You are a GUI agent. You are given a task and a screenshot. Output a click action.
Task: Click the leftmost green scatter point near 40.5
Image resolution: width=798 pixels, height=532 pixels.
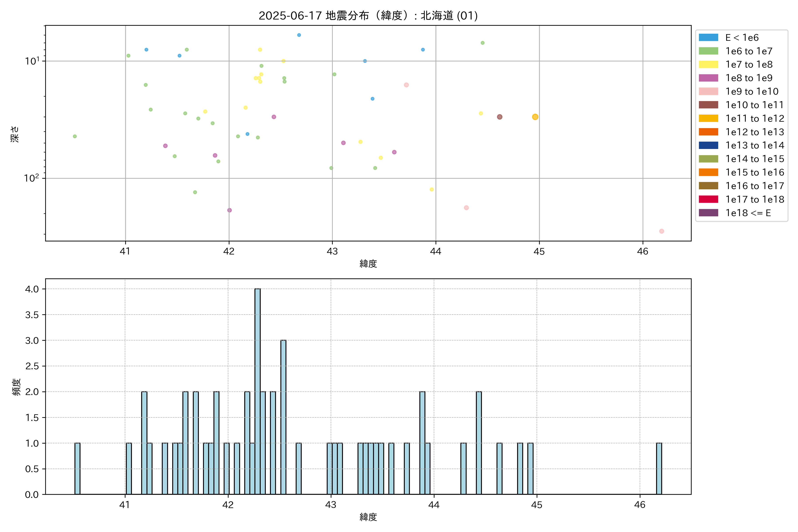(75, 136)
